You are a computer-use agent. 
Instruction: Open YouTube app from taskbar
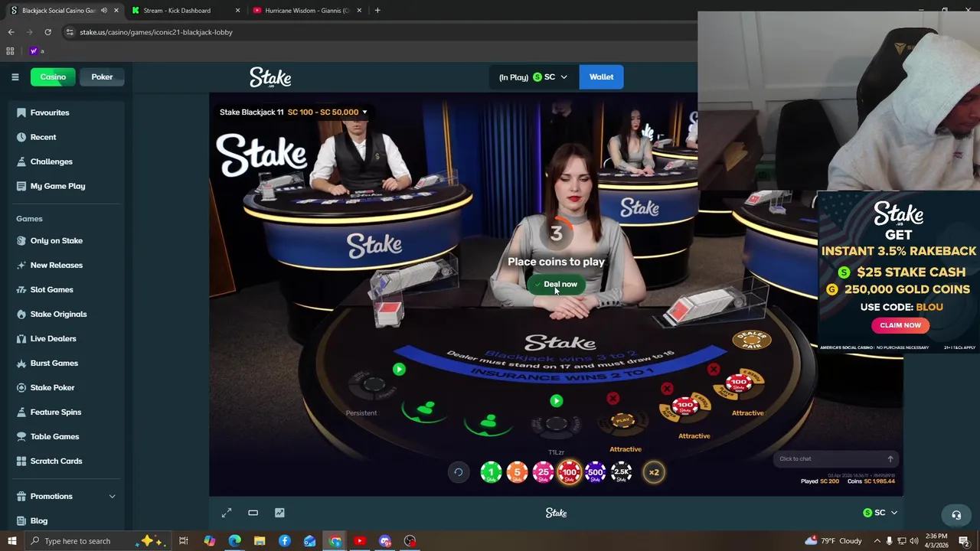pos(360,541)
